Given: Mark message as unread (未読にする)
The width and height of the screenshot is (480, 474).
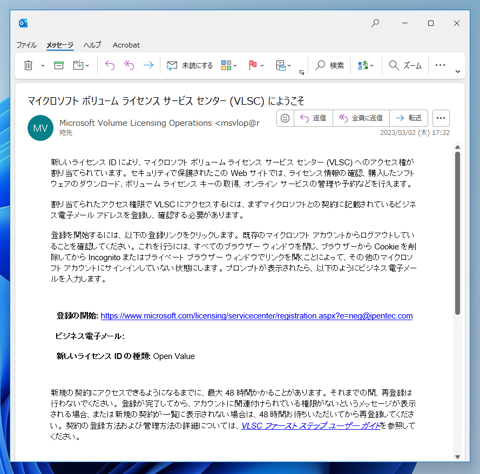Looking at the screenshot, I should point(189,66).
